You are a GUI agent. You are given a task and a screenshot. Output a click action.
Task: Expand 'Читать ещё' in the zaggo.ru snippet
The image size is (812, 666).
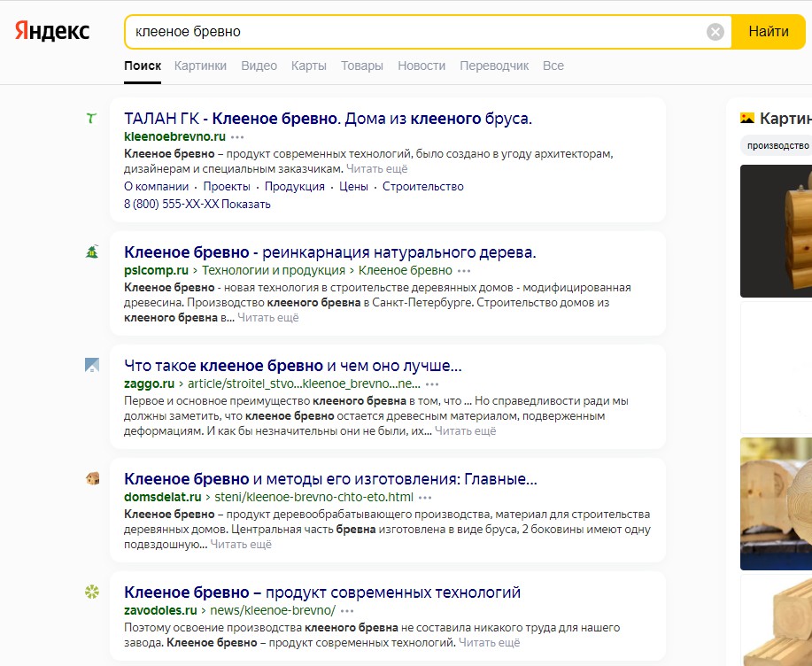465,431
